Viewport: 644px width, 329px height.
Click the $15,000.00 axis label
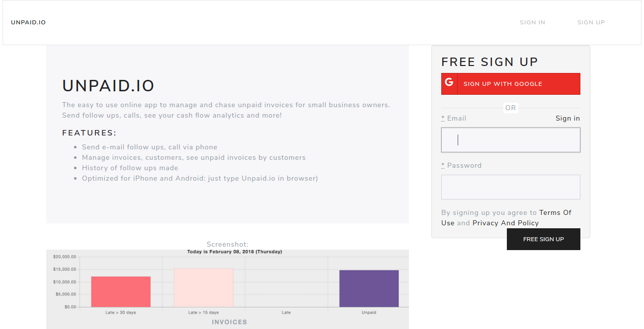(x=65, y=269)
